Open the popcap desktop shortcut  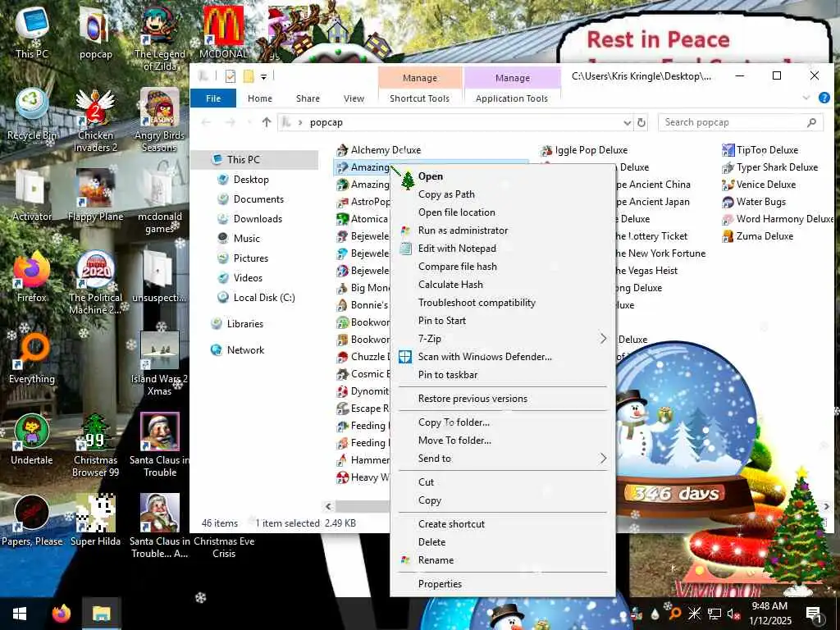[95, 33]
